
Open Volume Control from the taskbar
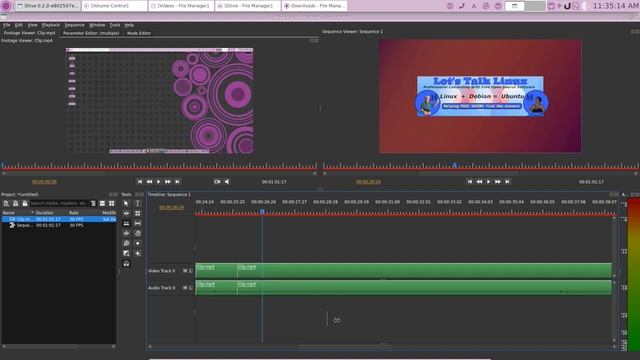click(114, 6)
